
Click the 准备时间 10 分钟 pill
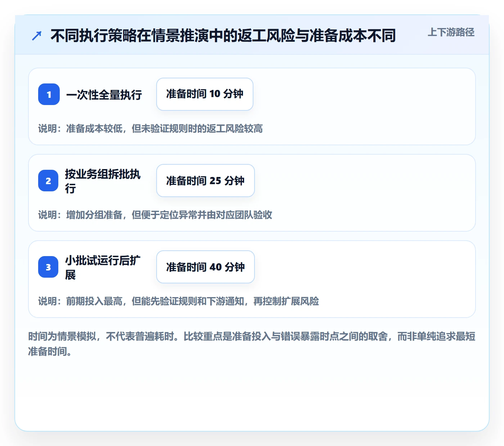205,94
